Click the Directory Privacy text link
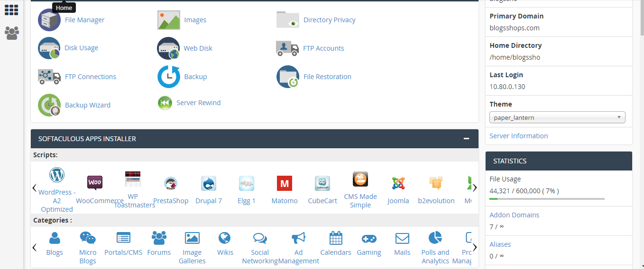The height and width of the screenshot is (269, 644). (329, 20)
